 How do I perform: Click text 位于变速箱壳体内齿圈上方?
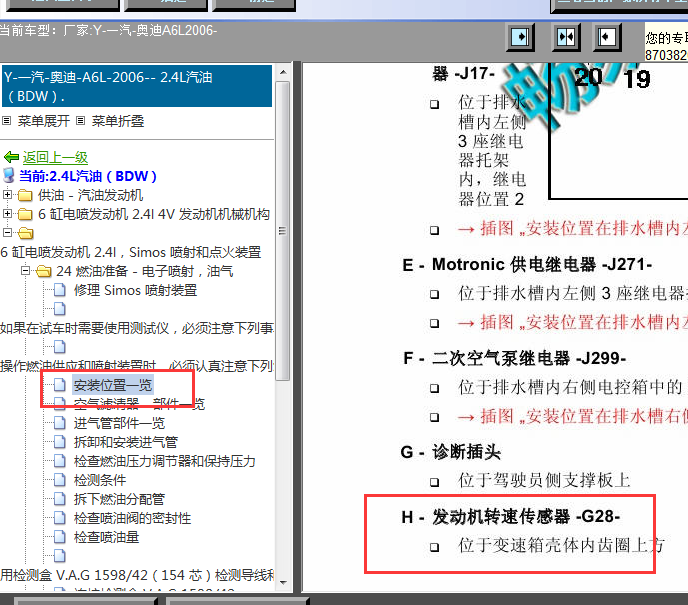point(561,545)
